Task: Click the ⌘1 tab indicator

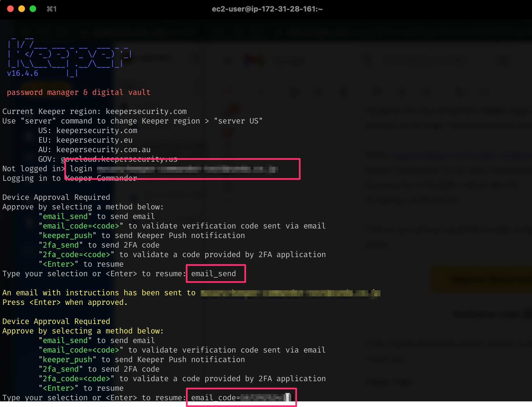Action: pos(51,9)
